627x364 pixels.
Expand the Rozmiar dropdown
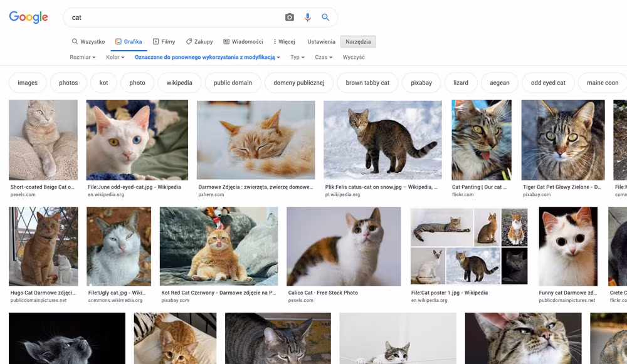[x=82, y=57]
